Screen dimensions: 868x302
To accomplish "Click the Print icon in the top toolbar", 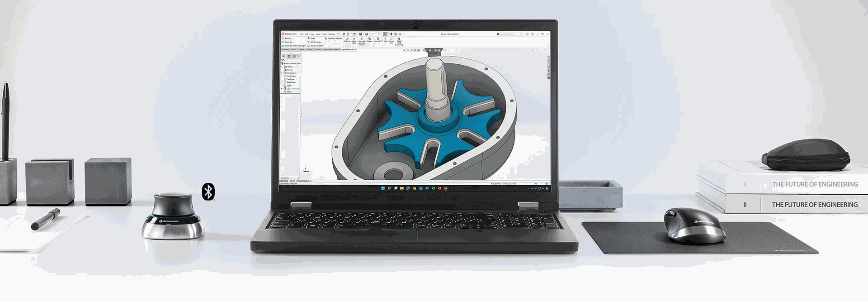I will (x=367, y=34).
